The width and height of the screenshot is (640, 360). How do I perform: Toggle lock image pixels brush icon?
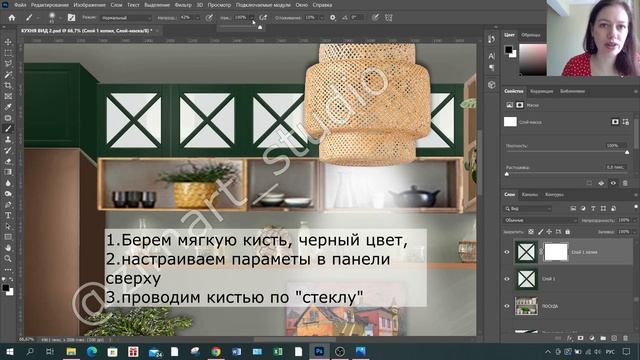pos(540,232)
